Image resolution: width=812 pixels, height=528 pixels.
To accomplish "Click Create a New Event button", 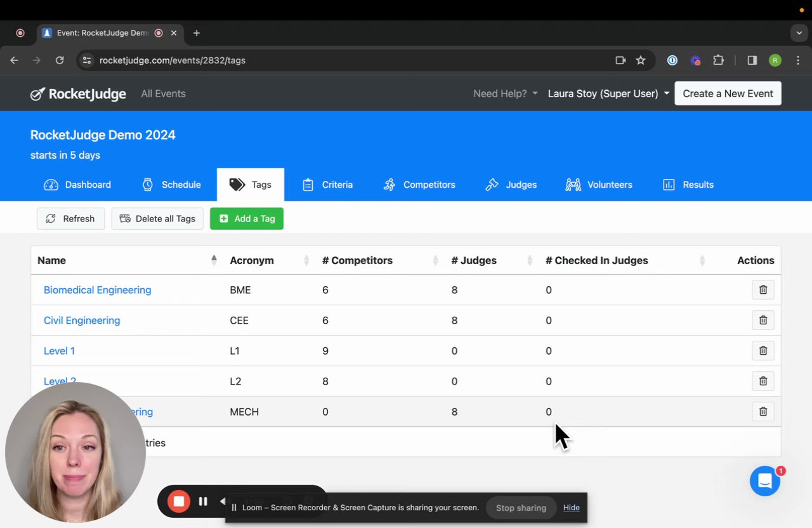I will pos(728,93).
